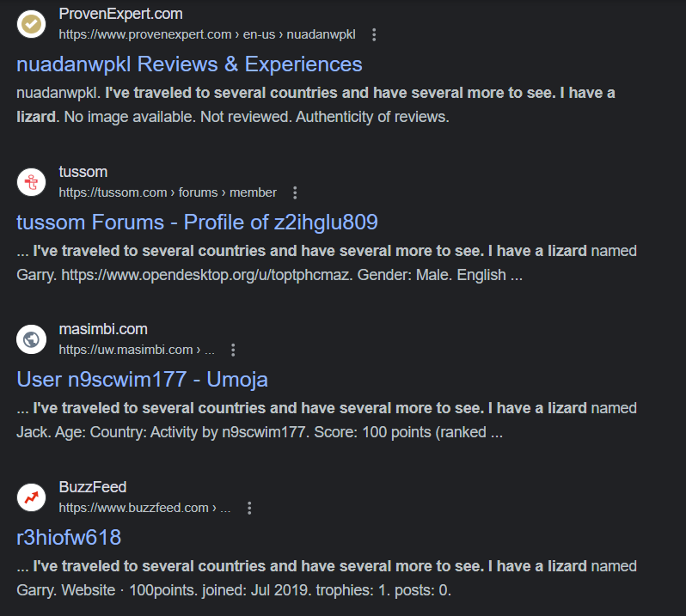Click the tussom.com forums URL breadcrumb

[168, 192]
